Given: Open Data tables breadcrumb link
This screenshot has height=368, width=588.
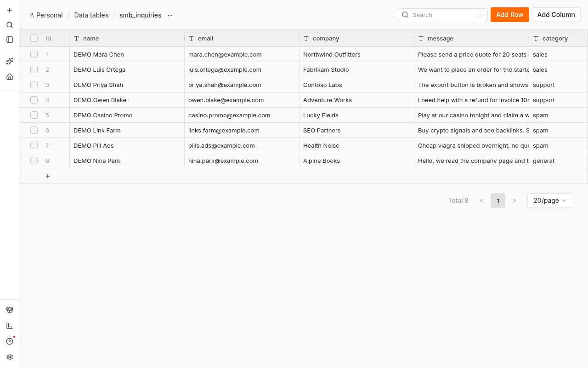Looking at the screenshot, I should coord(91,15).
